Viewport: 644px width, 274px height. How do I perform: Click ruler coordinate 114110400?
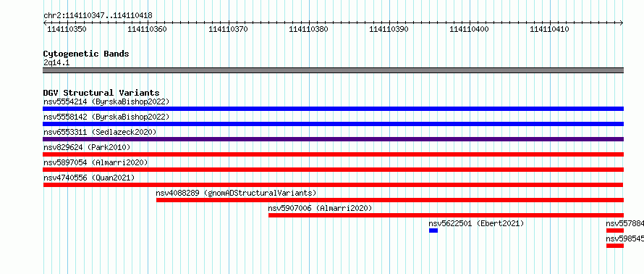pos(469,29)
